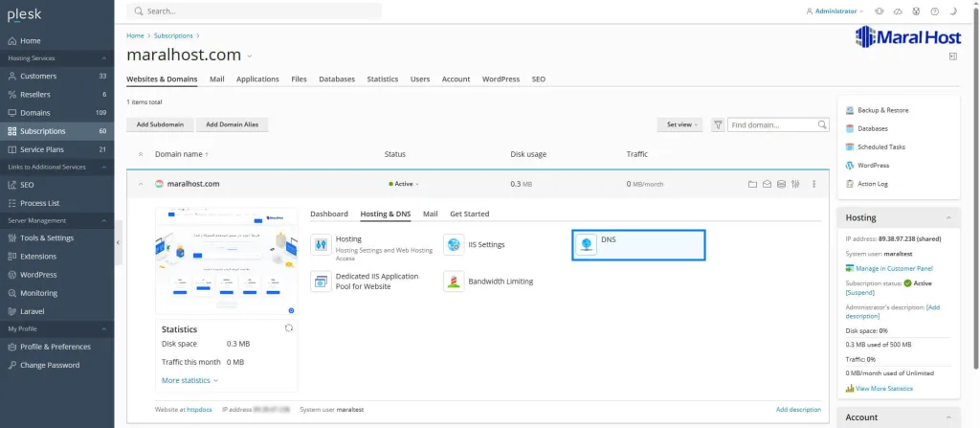Open Laravel in the sidebar
The image size is (980, 428).
pos(56,311)
